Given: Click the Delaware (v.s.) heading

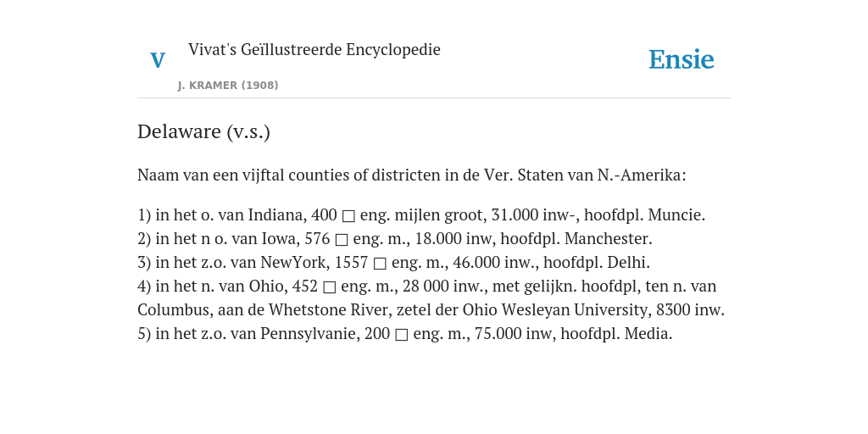Looking at the screenshot, I should pyautogui.click(x=203, y=131).
